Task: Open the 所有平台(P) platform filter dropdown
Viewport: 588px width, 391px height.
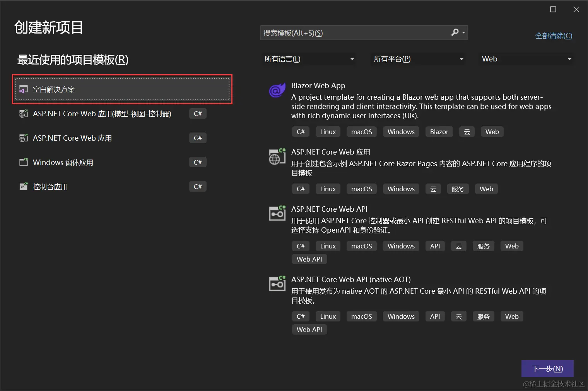Action: tap(418, 59)
